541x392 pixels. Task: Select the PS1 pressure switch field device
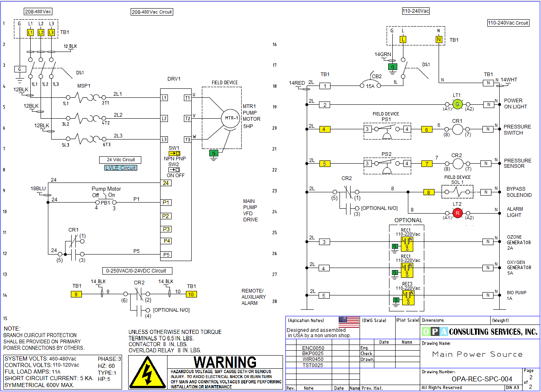tap(387, 129)
